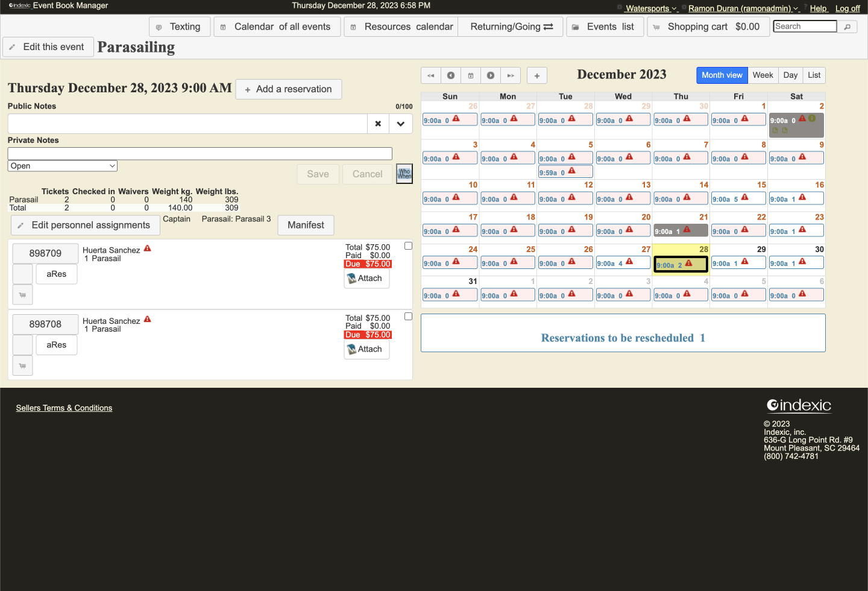
Task: Jump to today using the calendar icon
Action: click(471, 75)
